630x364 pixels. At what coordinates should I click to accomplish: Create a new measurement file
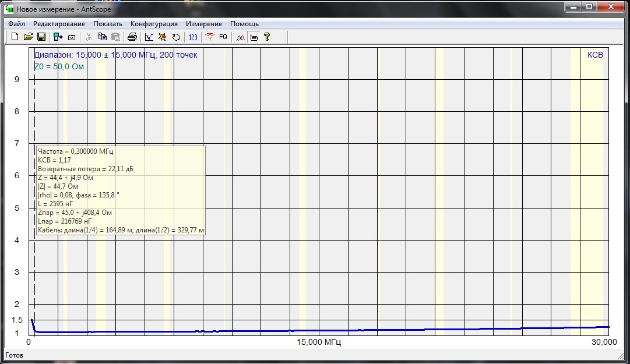click(x=15, y=37)
